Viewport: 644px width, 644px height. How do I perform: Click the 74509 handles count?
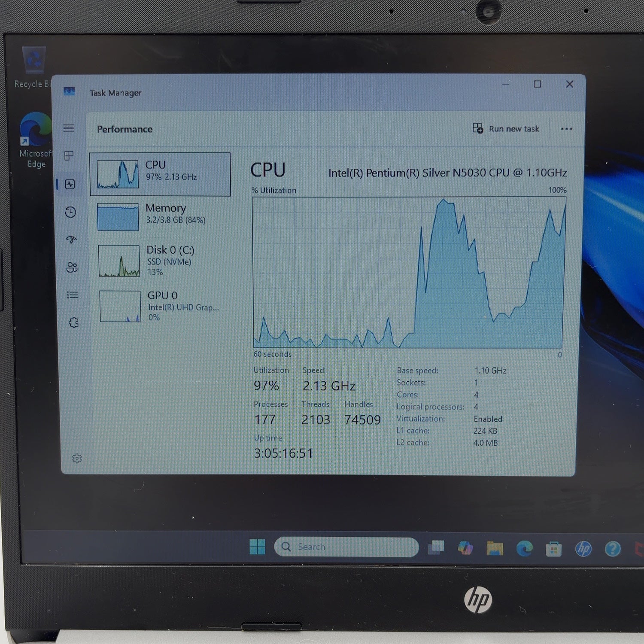(362, 419)
